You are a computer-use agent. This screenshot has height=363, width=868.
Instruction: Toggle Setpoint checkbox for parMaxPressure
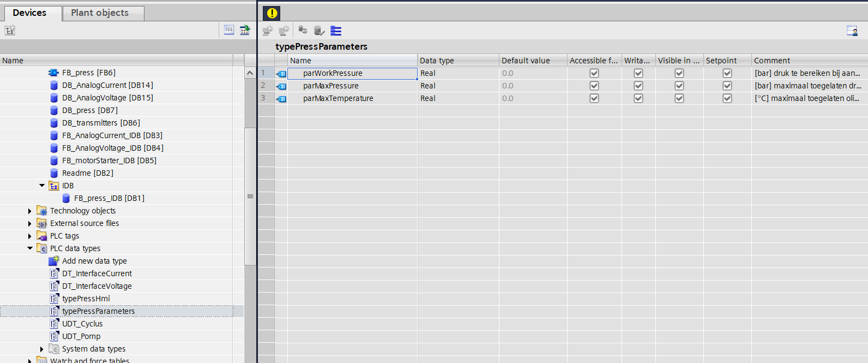coord(727,86)
